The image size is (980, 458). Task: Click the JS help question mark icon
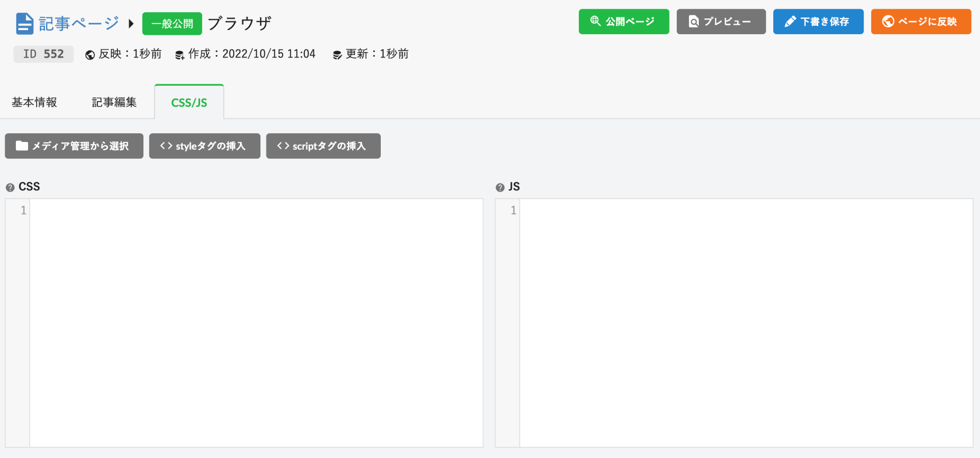[x=500, y=187]
